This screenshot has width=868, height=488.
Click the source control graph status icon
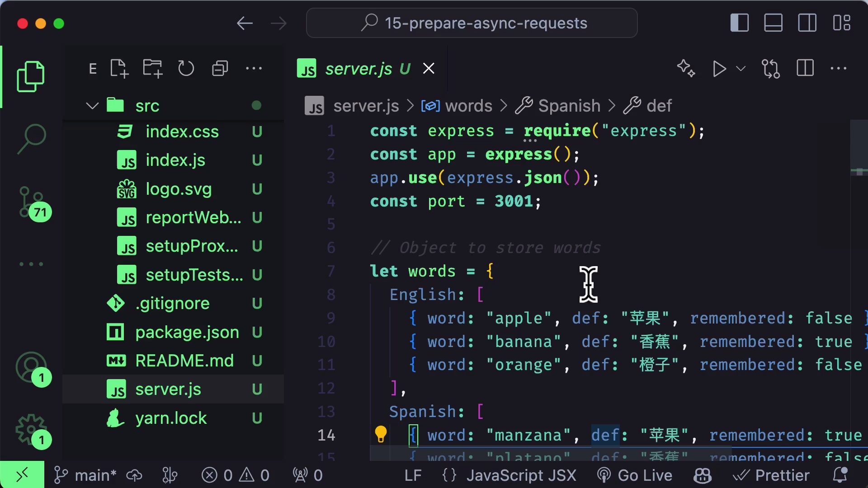(170, 475)
